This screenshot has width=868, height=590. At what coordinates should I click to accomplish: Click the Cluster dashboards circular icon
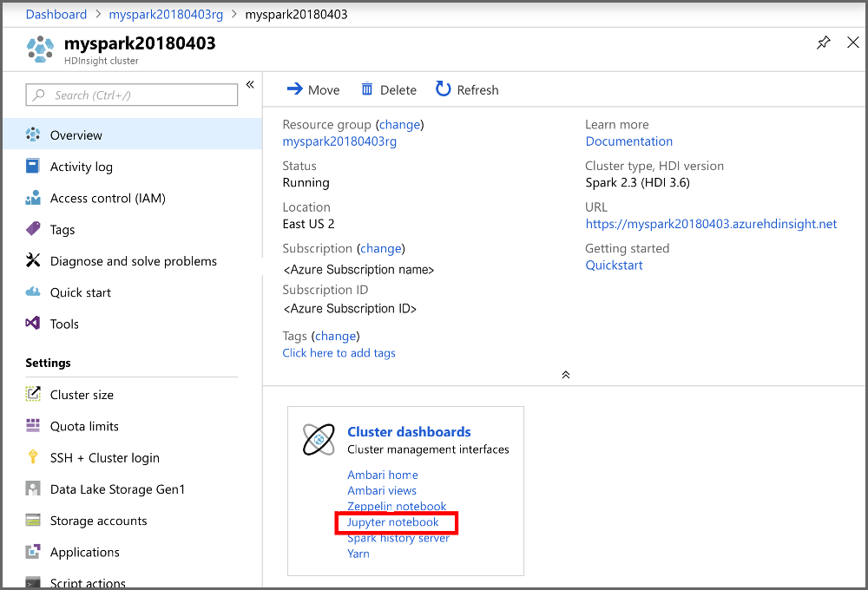[x=319, y=440]
